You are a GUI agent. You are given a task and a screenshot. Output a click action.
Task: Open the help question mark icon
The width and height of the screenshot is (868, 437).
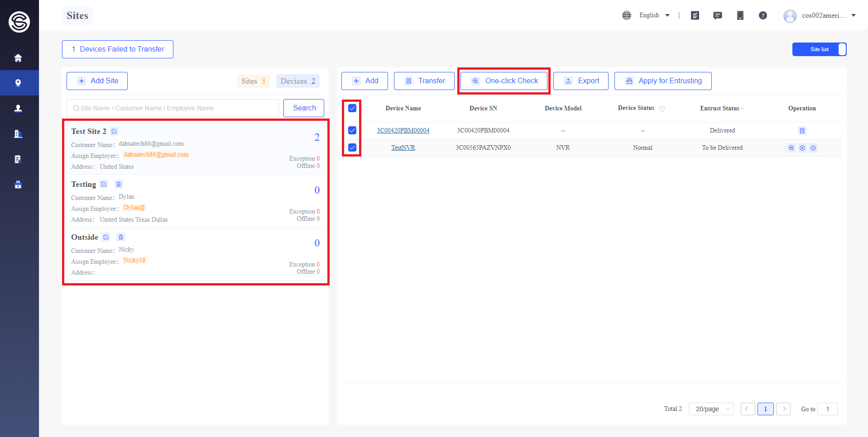click(763, 15)
